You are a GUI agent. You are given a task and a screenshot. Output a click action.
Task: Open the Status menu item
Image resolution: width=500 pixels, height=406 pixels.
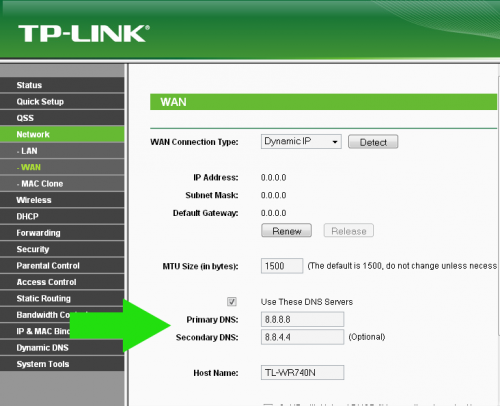(x=62, y=85)
